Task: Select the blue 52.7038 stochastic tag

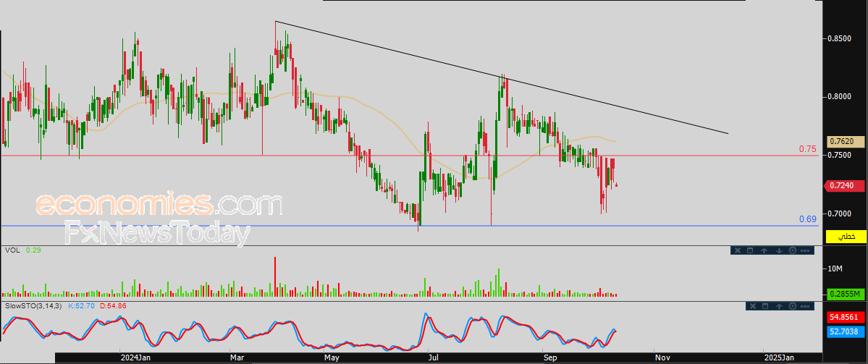Action: (x=845, y=332)
